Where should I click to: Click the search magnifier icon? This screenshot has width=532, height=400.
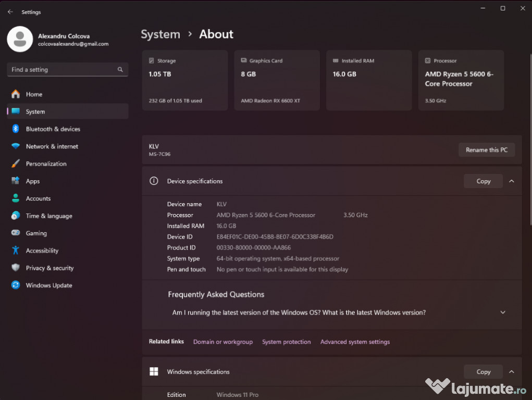point(120,70)
